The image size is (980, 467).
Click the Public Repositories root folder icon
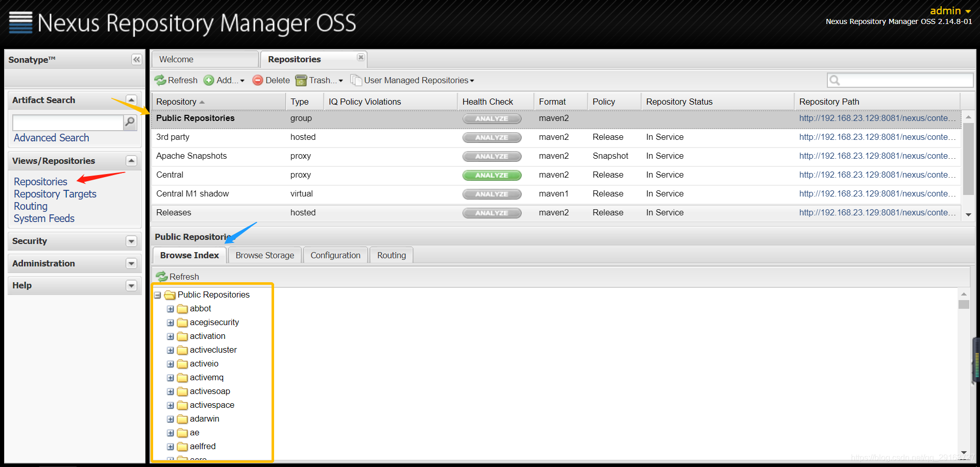(170, 295)
